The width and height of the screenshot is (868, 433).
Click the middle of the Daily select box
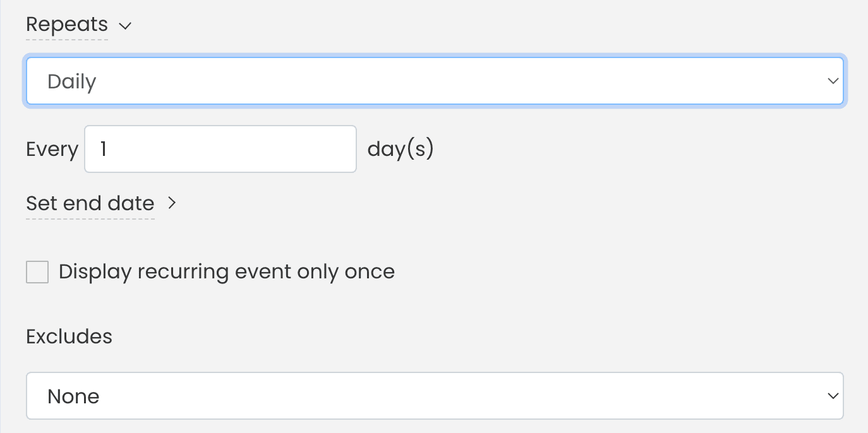(x=435, y=81)
